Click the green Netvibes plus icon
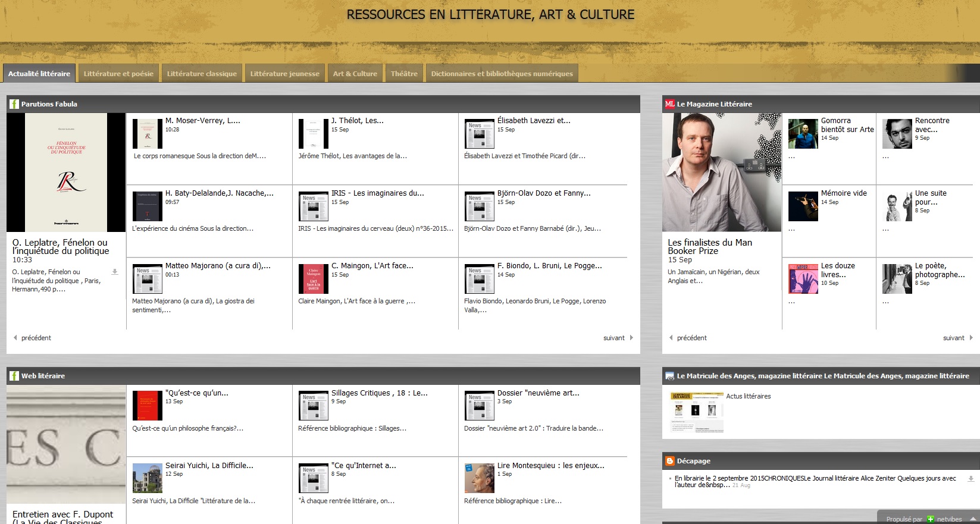Screen dimensions: 980x524 (931, 519)
